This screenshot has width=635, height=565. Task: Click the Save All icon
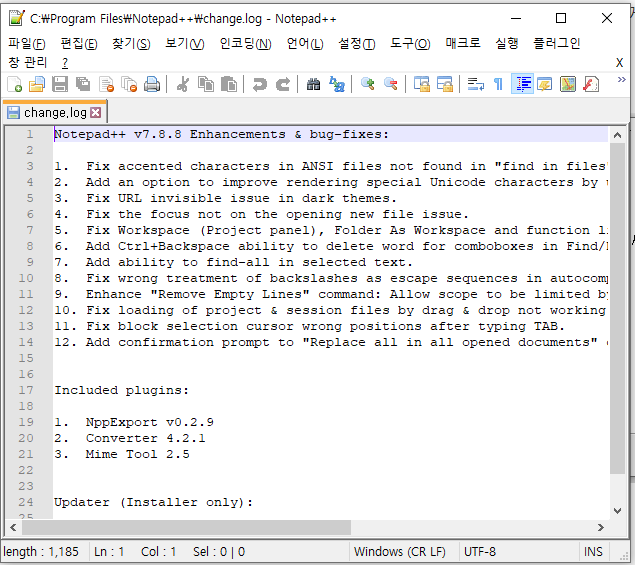coord(83,84)
